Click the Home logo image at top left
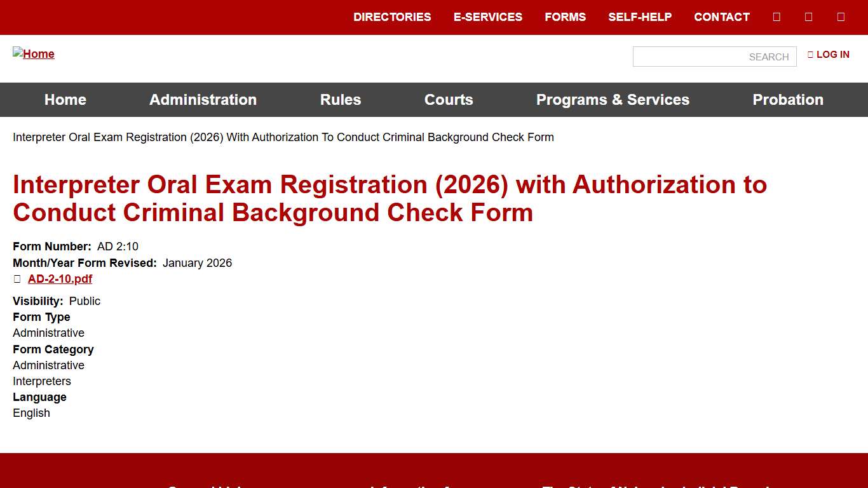The height and width of the screenshot is (488, 868). pyautogui.click(x=33, y=54)
